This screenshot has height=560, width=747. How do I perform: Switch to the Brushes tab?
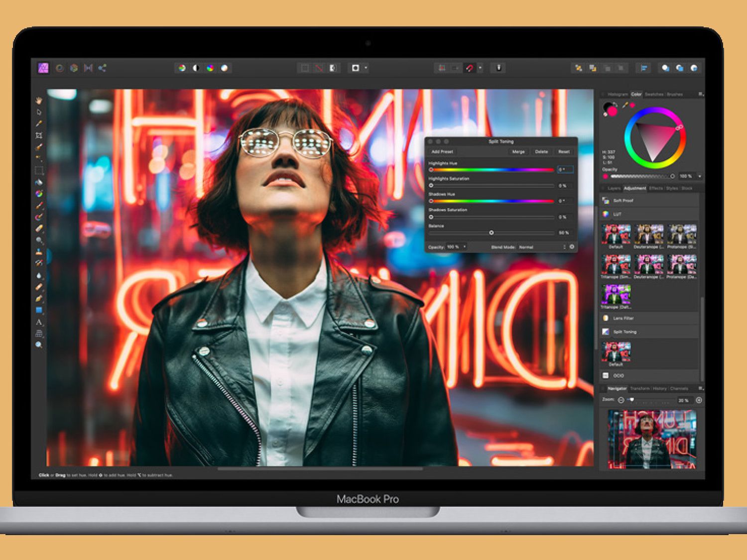pos(675,94)
